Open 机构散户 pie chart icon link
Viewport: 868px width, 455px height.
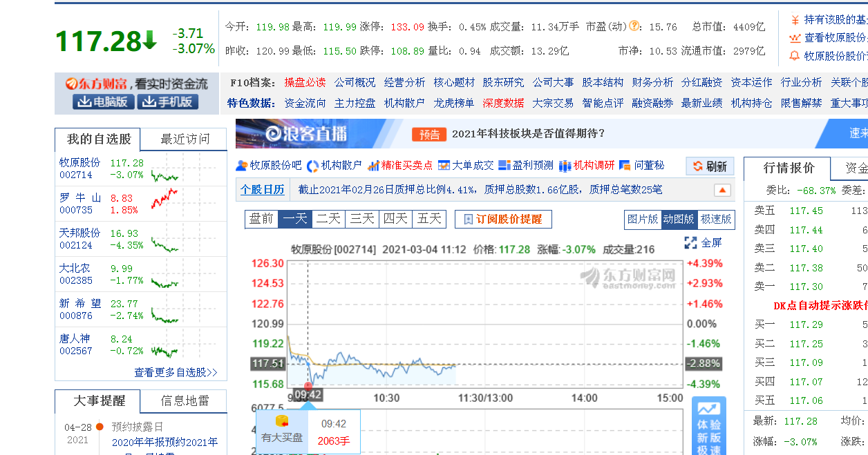tap(334, 166)
